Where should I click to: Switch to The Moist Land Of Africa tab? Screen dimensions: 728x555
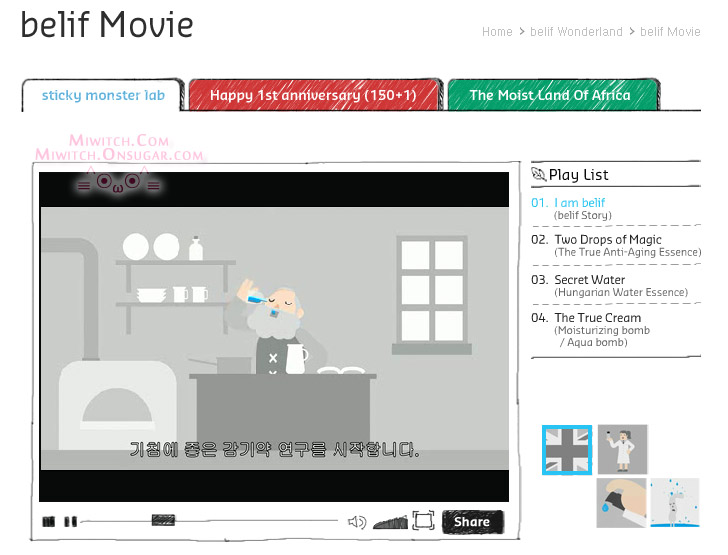coord(551,95)
